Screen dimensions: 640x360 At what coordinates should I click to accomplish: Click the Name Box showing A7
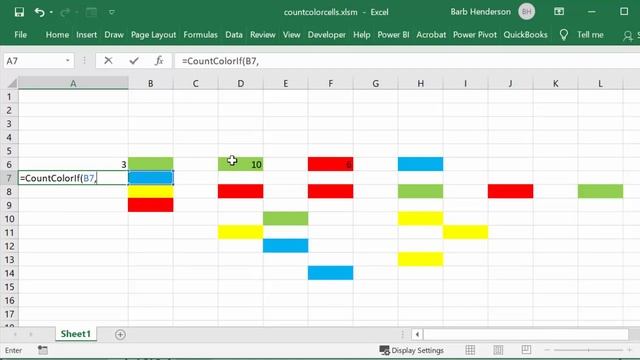pos(34,61)
